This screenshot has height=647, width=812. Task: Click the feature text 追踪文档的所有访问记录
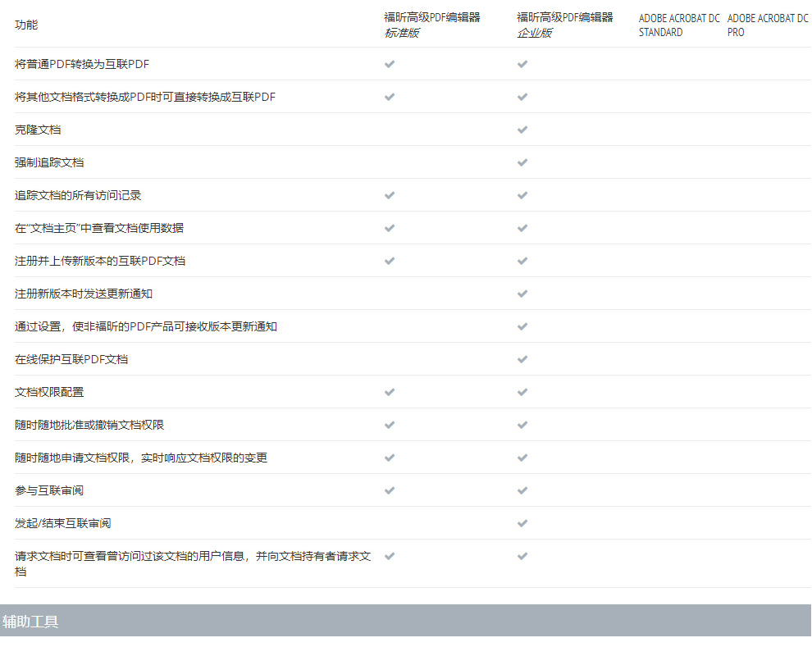[x=78, y=195]
